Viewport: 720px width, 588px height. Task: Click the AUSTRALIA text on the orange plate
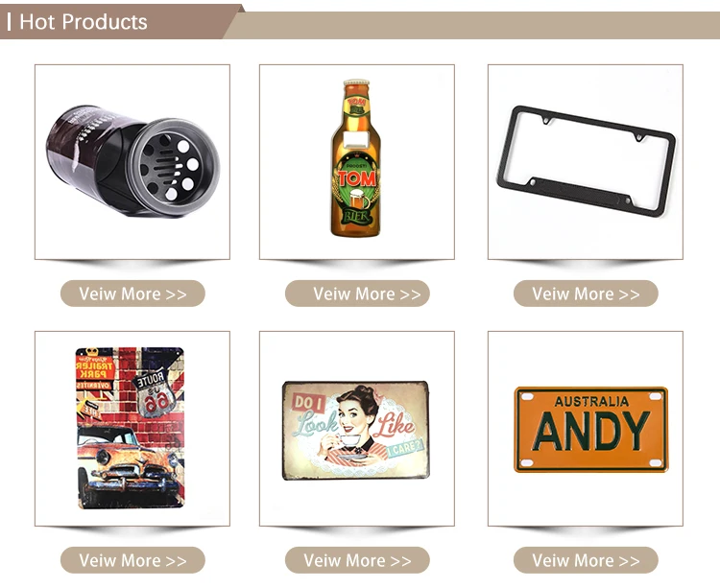591,402
